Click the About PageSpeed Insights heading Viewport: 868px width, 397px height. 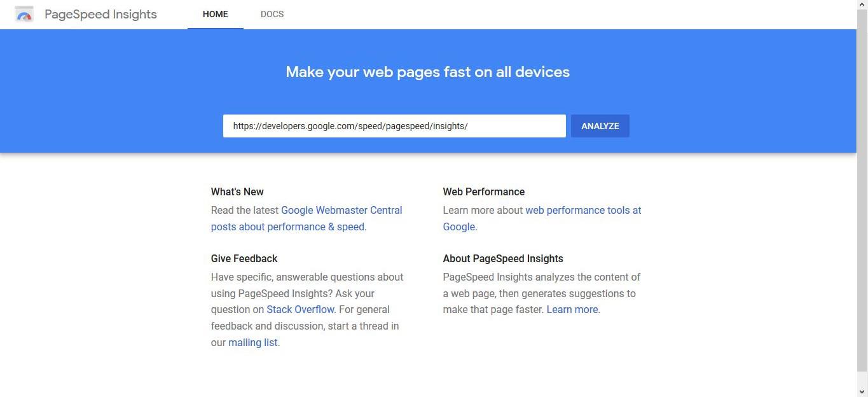point(502,259)
